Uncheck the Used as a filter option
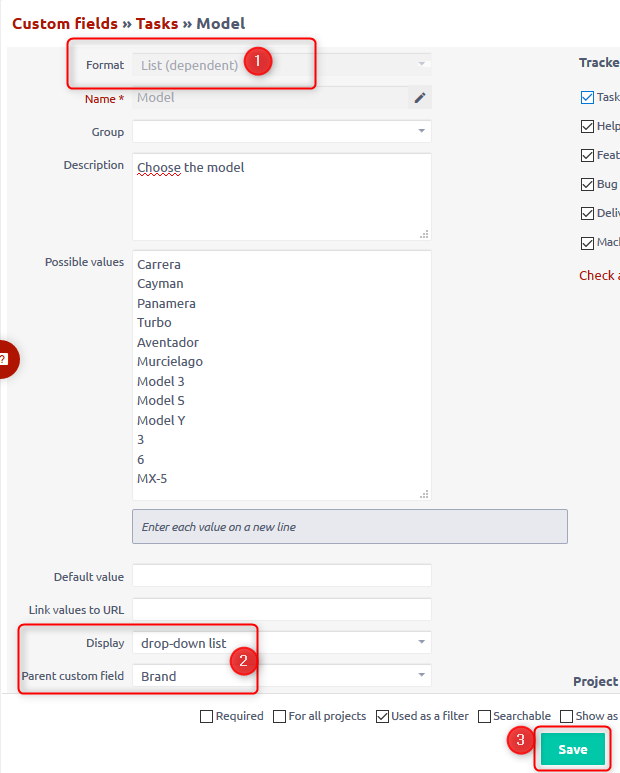Screen dimensions: 620x773 tap(384, 716)
